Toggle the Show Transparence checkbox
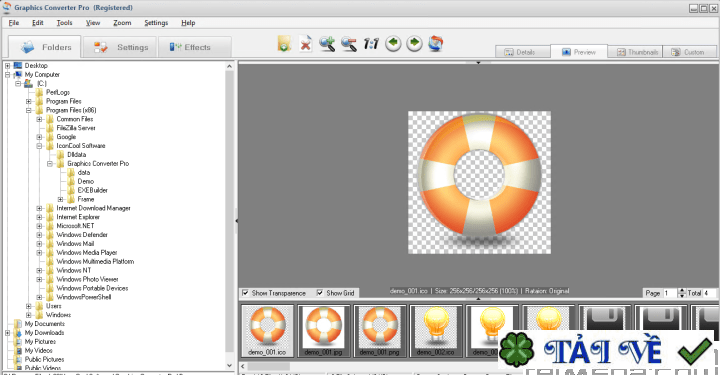The width and height of the screenshot is (720, 375). pos(246,293)
